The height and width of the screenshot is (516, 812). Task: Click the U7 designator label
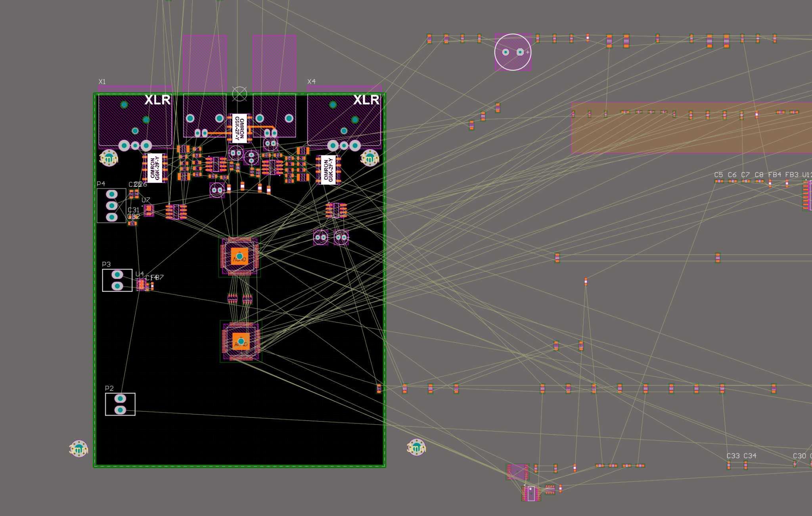tap(146, 200)
